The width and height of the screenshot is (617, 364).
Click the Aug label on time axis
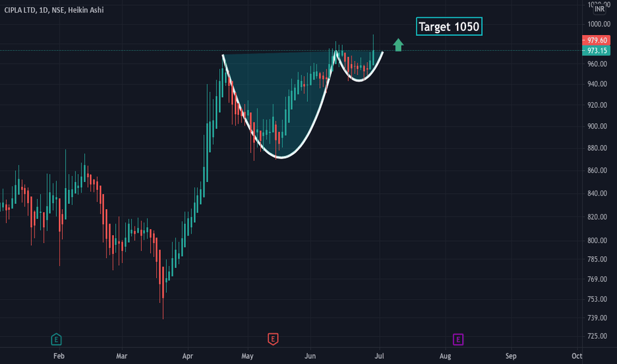[445, 356]
